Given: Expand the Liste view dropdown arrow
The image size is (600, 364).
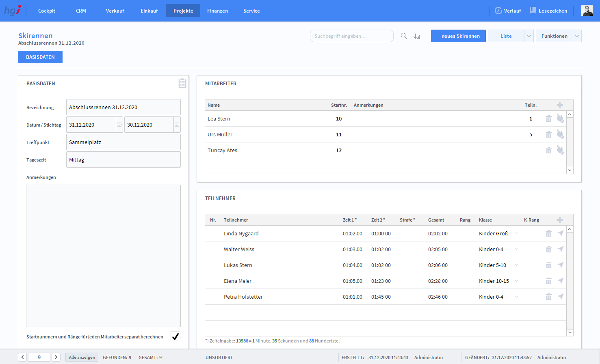Looking at the screenshot, I should [x=529, y=36].
